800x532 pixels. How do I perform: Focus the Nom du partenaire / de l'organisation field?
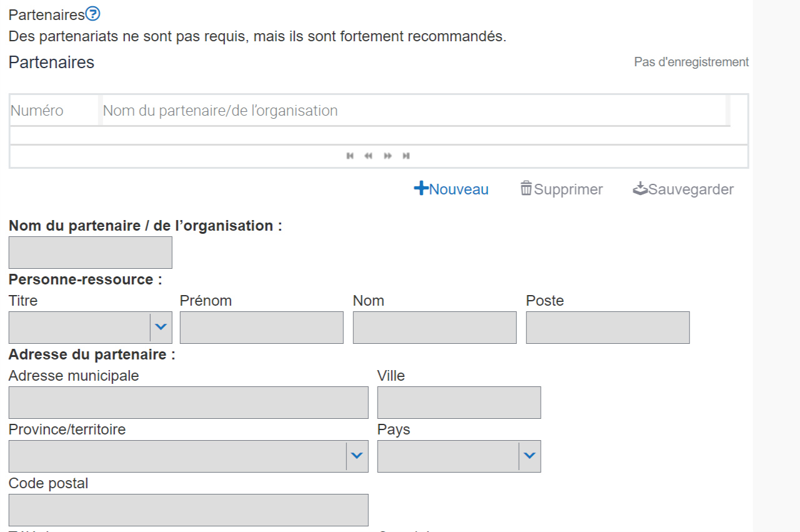click(x=91, y=253)
